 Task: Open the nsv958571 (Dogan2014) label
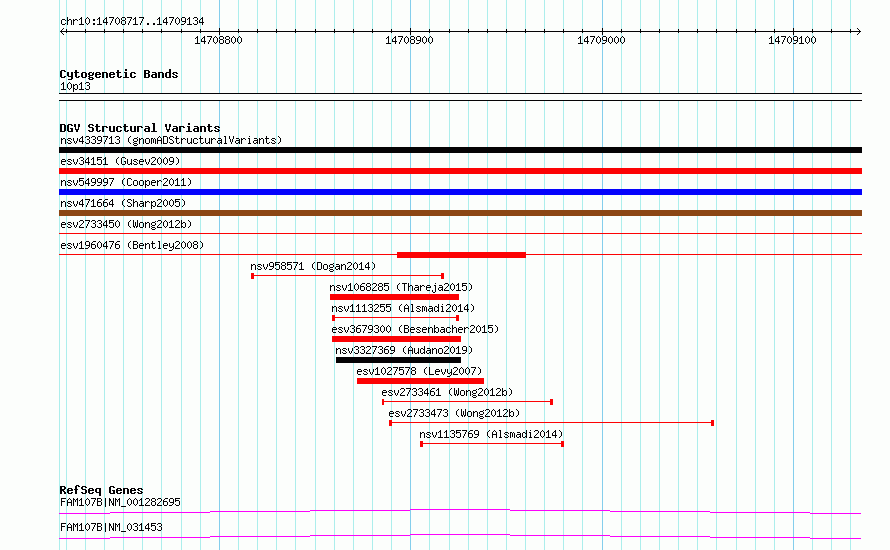point(313,266)
